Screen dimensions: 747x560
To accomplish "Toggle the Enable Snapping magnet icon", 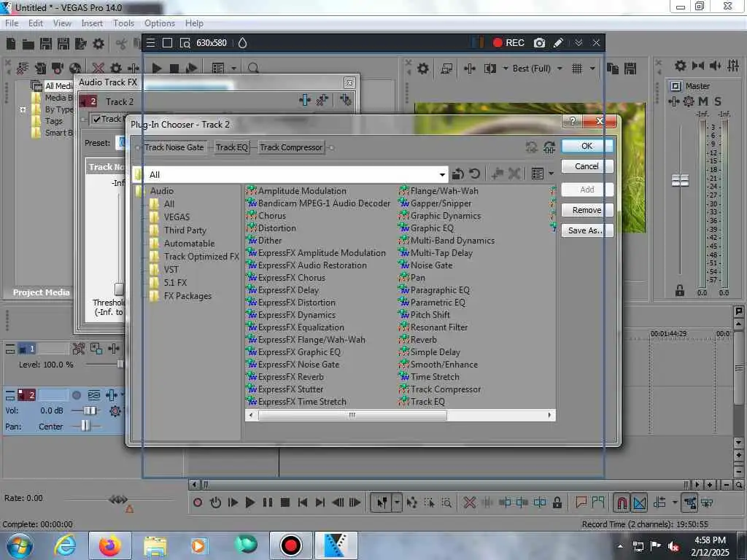I will point(622,502).
